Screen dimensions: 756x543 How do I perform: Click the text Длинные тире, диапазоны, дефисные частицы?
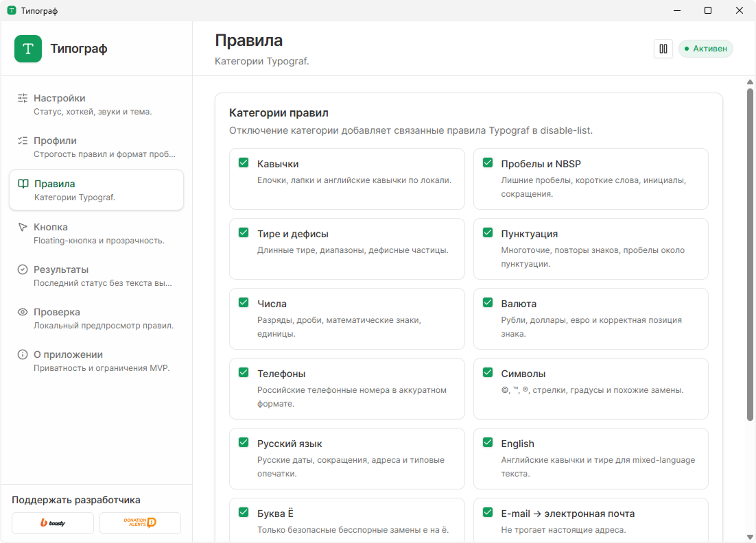click(353, 250)
